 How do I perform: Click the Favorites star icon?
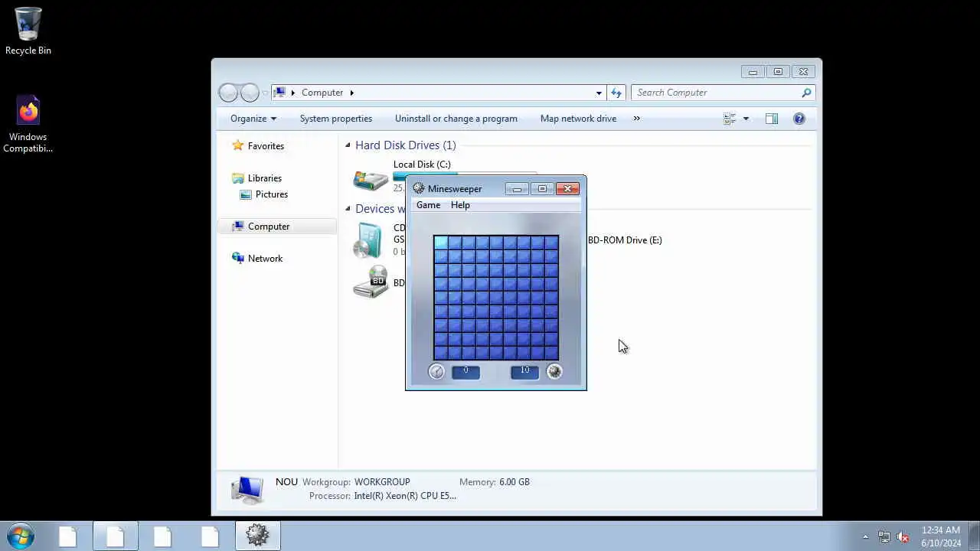238,145
